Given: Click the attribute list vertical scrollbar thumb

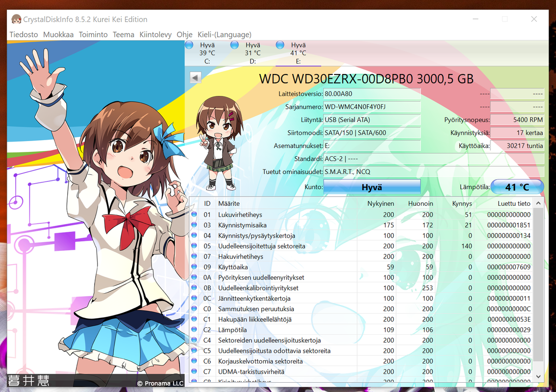Looking at the screenshot, I should click(x=538, y=285).
